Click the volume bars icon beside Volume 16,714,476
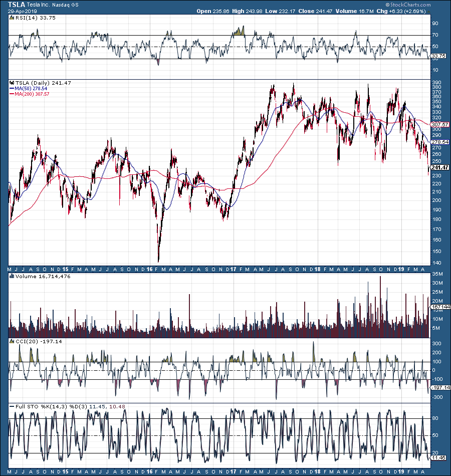Viewport: 451px width, 476px height. click(12, 276)
